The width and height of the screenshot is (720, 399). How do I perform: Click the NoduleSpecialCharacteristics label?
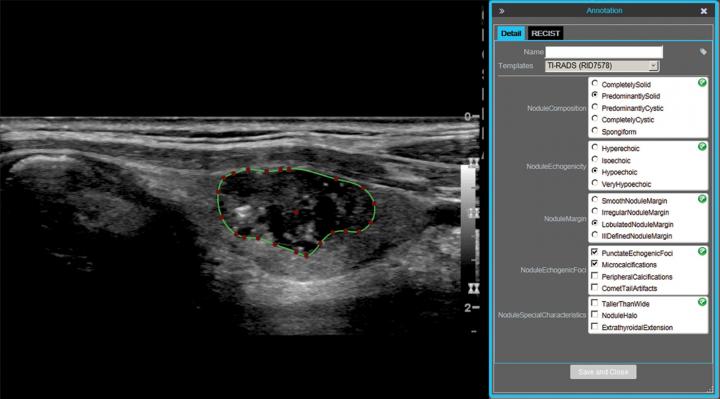(x=542, y=315)
